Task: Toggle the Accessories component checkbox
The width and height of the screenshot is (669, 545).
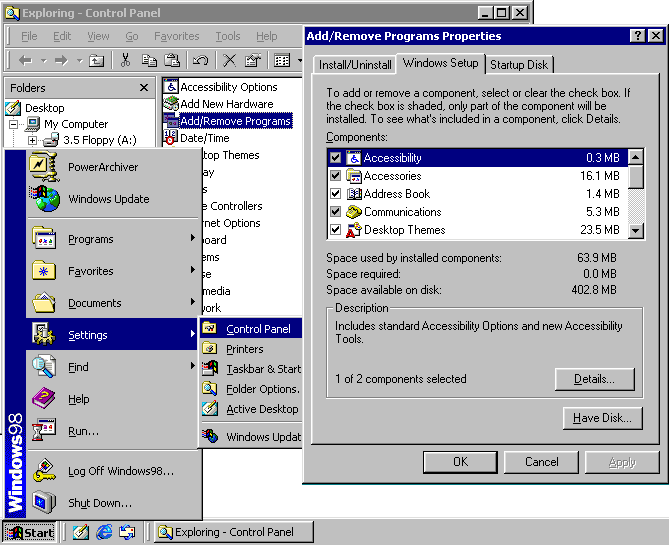Action: pyautogui.click(x=335, y=175)
